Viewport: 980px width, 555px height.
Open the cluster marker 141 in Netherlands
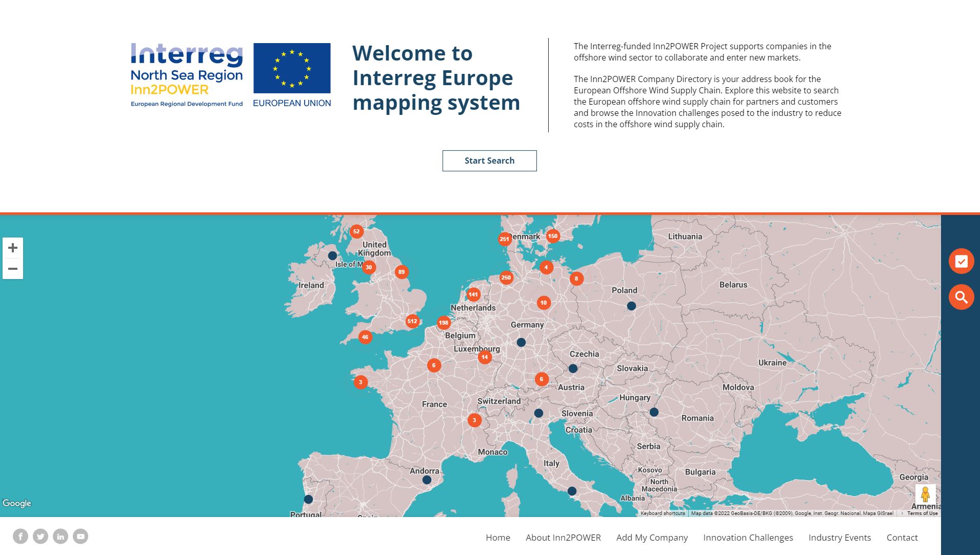pyautogui.click(x=473, y=294)
